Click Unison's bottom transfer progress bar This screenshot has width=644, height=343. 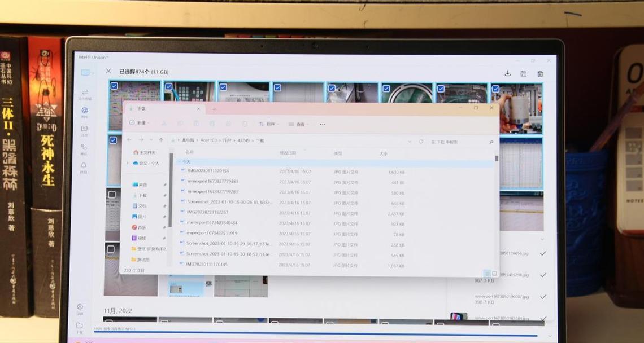pos(316,335)
